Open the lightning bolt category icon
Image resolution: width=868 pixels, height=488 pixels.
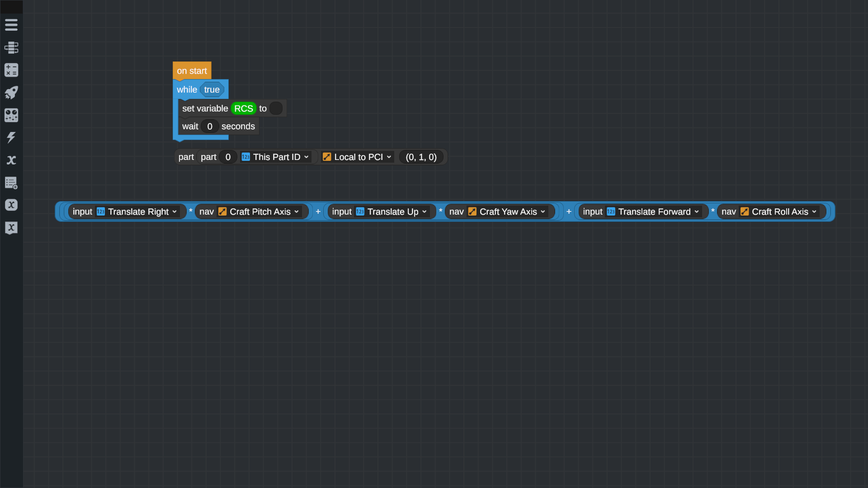click(11, 137)
